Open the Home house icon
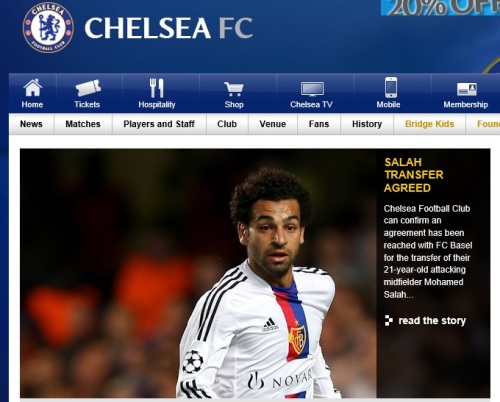This screenshot has width=500, height=402. click(x=33, y=88)
